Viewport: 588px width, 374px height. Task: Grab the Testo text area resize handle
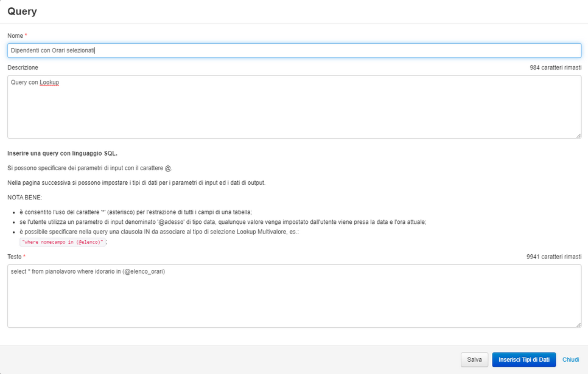click(x=578, y=324)
